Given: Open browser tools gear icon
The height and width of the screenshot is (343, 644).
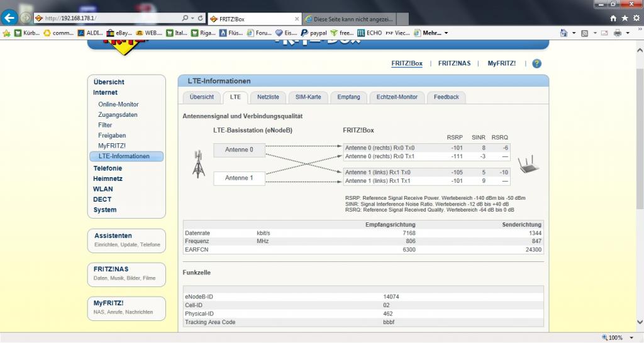Looking at the screenshot, I should coord(636,18).
